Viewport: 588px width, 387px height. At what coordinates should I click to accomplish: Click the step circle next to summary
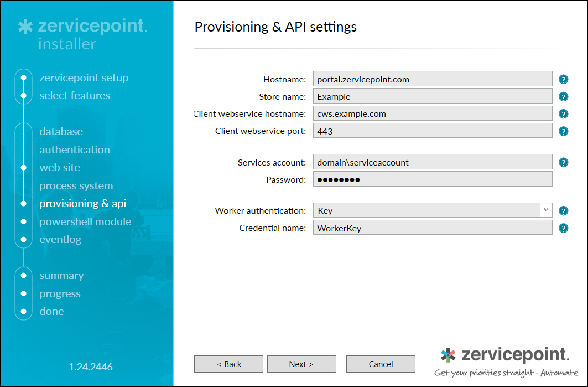(23, 275)
